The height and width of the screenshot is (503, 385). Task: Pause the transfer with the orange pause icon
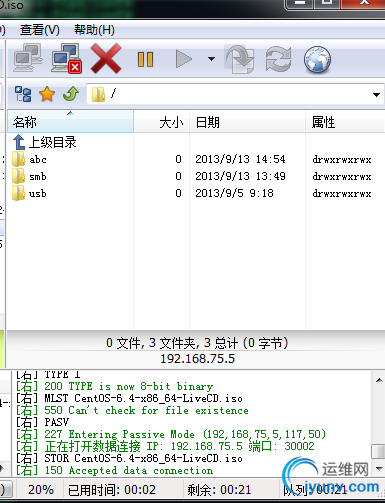click(x=145, y=59)
